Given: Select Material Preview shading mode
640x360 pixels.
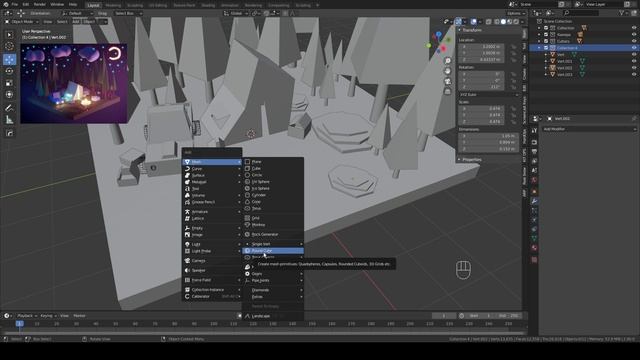Looking at the screenshot, I should (510, 22).
